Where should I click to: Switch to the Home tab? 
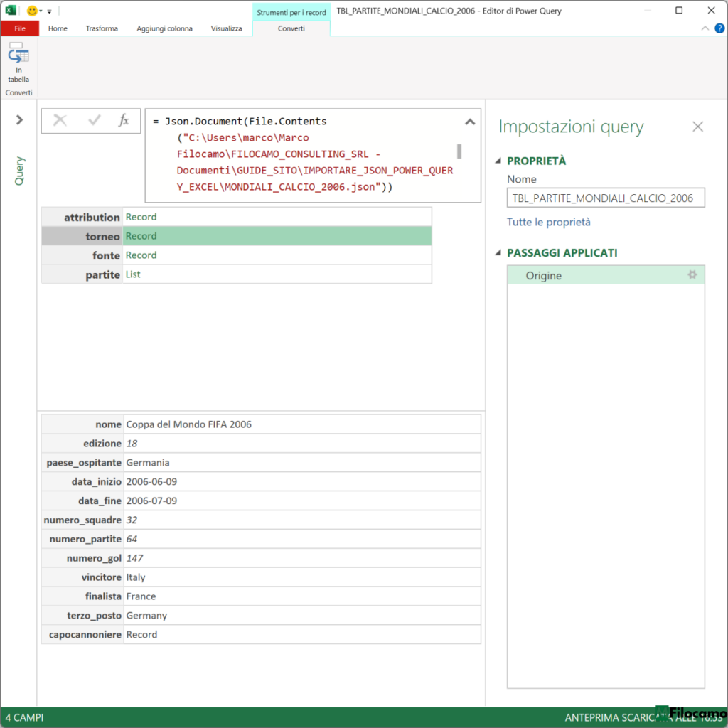[x=58, y=28]
